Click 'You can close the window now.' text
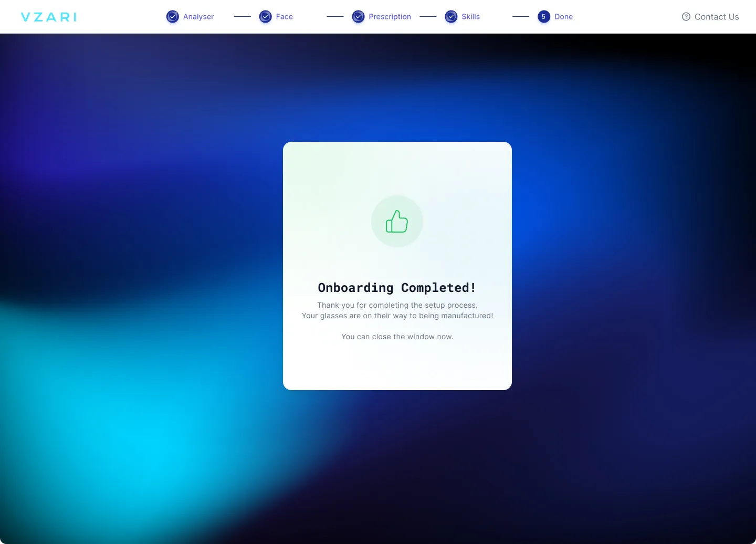Image resolution: width=756 pixels, height=544 pixels. (397, 337)
